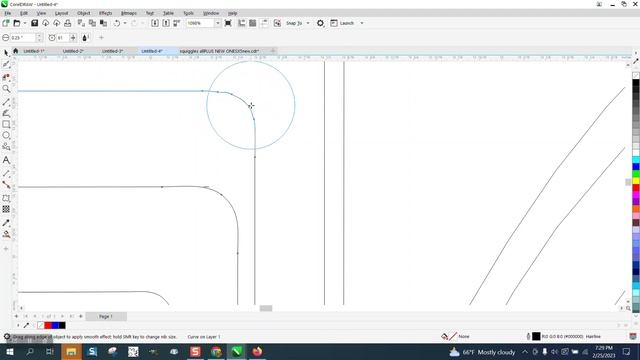Create a new document

click(6, 23)
